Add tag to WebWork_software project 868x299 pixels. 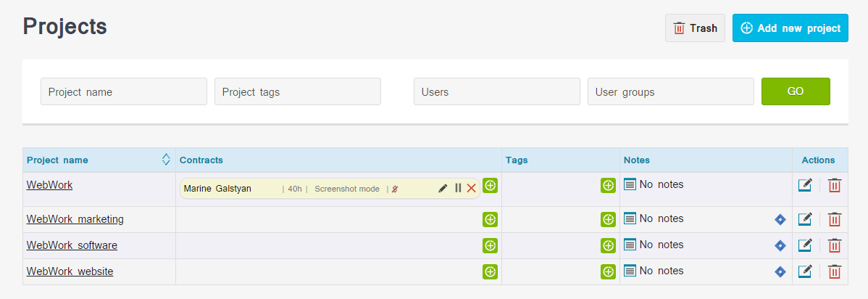(609, 245)
